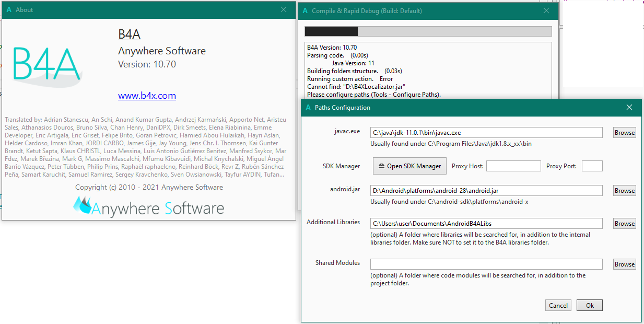The height and width of the screenshot is (324, 644).
Task: Click the 'Usually found under C:\android-sdk' hint
Action: pyautogui.click(x=449, y=202)
